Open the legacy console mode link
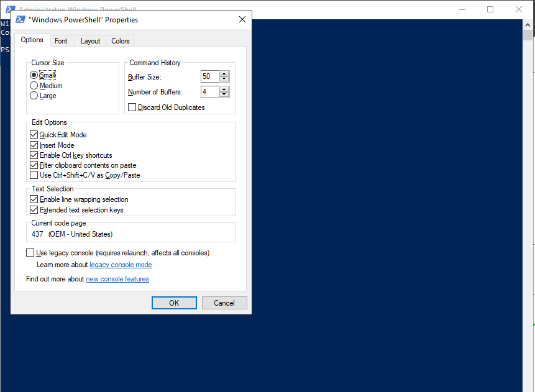Image resolution: width=535 pixels, height=392 pixels. pyautogui.click(x=121, y=265)
